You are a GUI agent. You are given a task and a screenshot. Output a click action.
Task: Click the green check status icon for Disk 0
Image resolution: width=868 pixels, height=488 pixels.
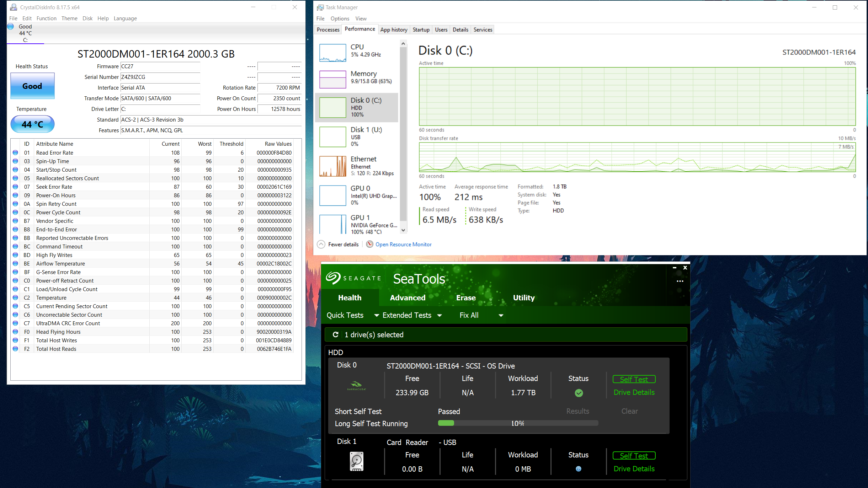(x=579, y=393)
